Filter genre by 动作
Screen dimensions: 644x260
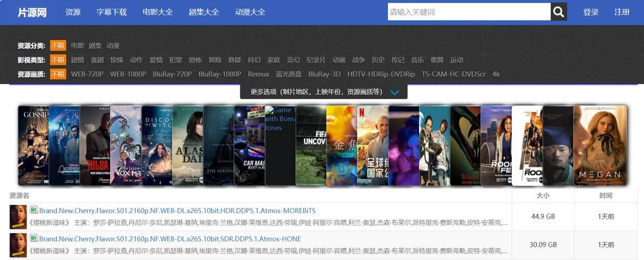(x=137, y=60)
